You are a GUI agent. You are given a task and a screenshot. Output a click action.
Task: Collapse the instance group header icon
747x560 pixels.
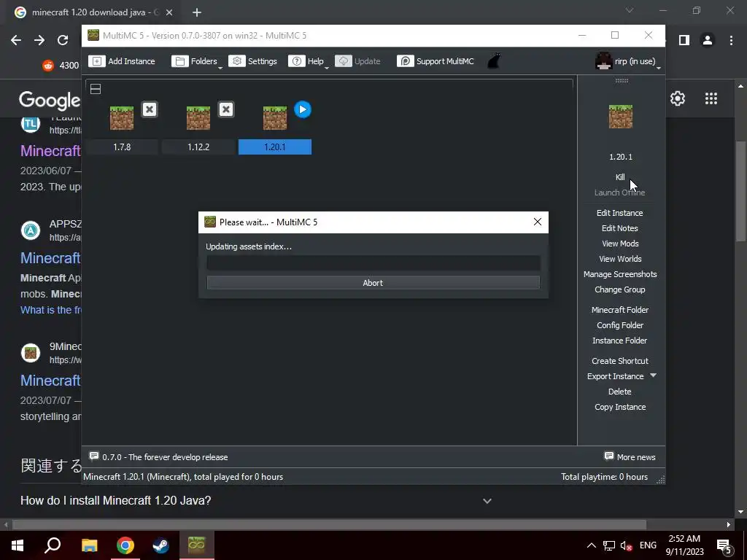point(96,89)
